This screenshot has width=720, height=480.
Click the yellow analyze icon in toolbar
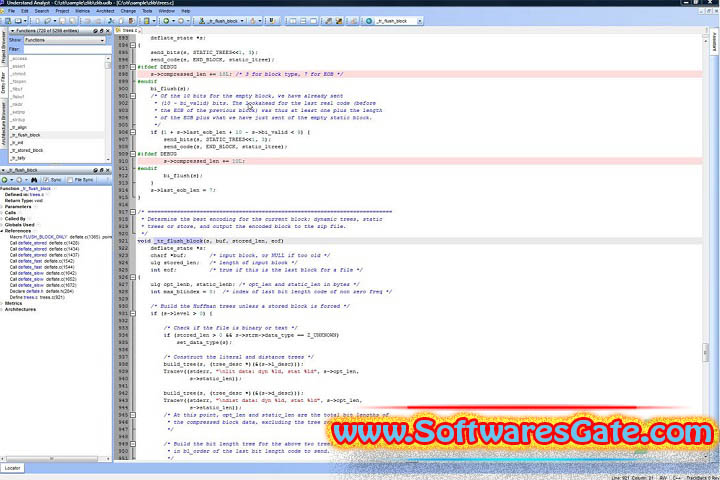coord(146,21)
